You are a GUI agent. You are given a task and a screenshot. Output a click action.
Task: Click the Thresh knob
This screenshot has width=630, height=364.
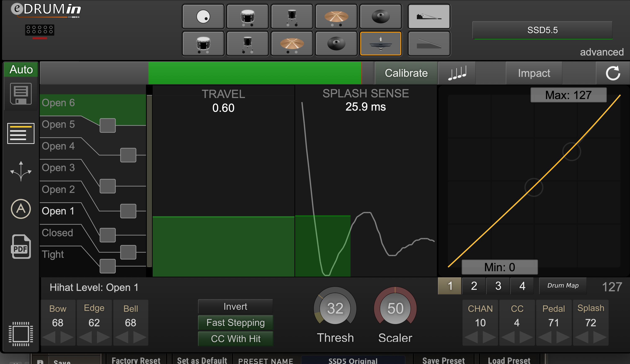335,308
